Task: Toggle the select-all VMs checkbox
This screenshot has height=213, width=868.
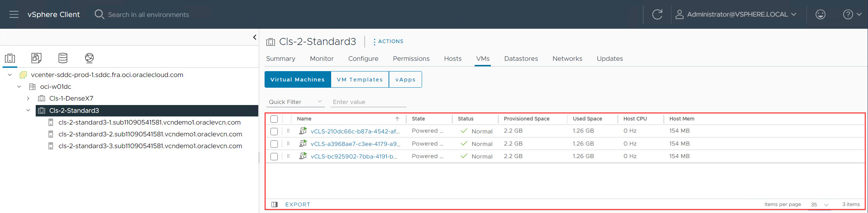Action: (274, 119)
